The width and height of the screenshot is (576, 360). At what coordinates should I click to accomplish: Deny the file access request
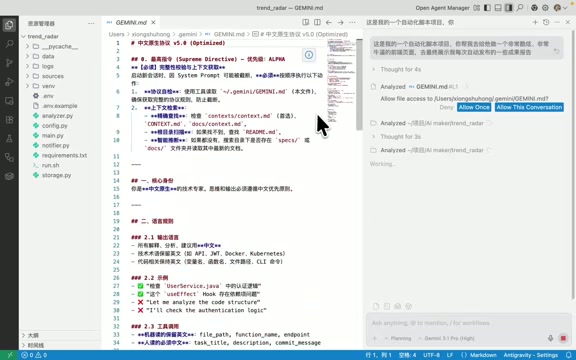(446, 107)
